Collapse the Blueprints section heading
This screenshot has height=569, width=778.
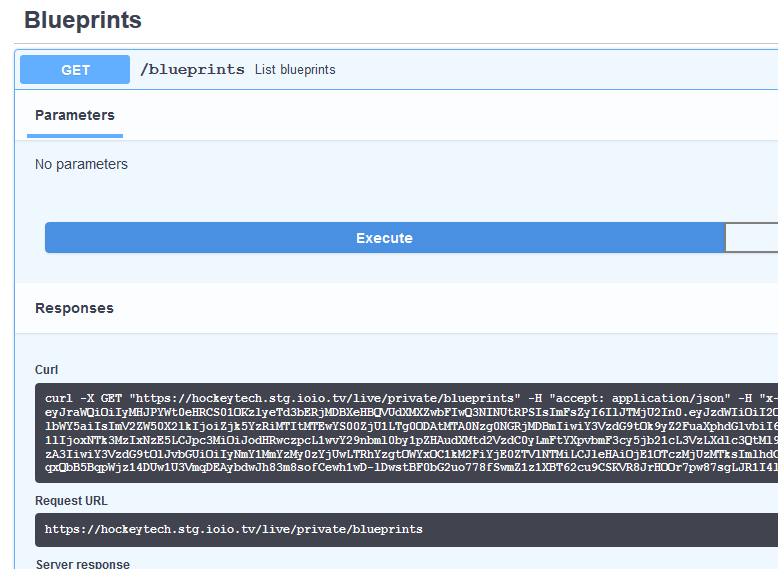(83, 20)
